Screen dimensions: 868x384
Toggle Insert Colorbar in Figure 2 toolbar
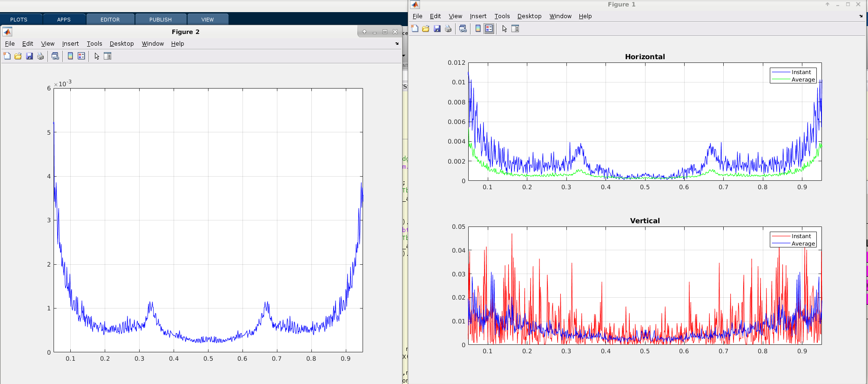click(x=70, y=56)
